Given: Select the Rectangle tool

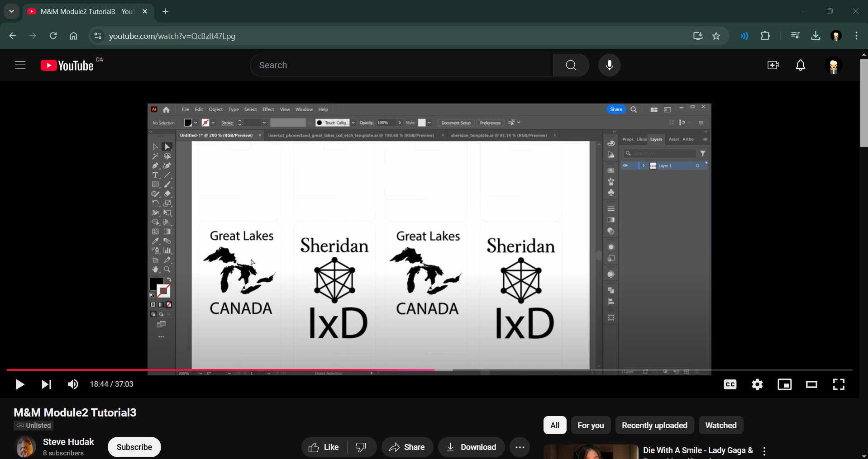Looking at the screenshot, I should 155,184.
